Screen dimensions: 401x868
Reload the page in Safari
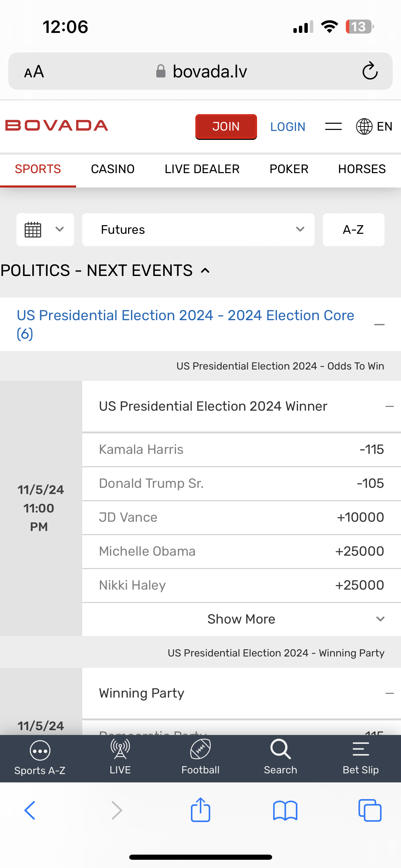pyautogui.click(x=370, y=71)
